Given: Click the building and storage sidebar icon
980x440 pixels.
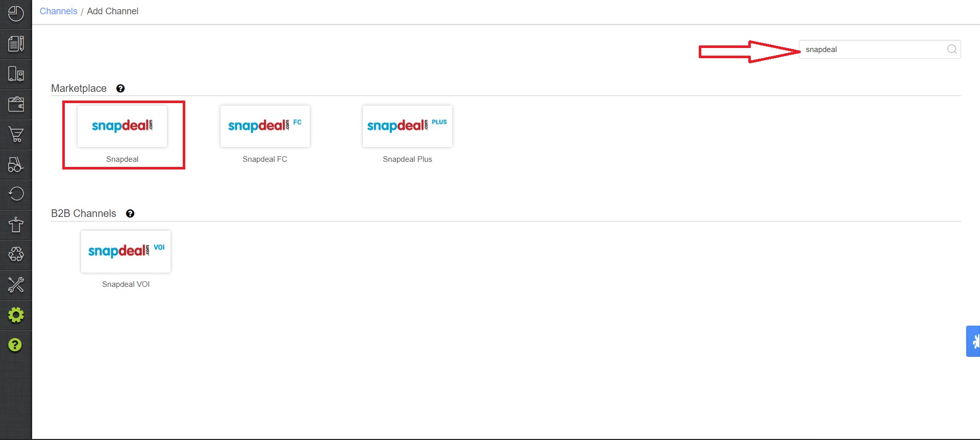Looking at the screenshot, I should point(16,74).
